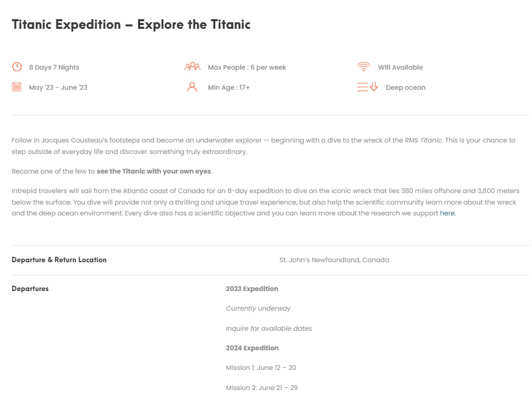
Task: Click the deep ocean waves icon
Action: (368, 87)
